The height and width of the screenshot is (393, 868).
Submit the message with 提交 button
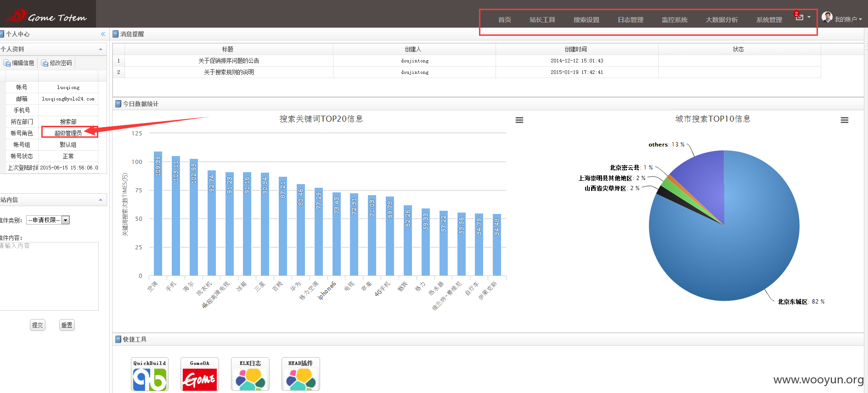38,325
